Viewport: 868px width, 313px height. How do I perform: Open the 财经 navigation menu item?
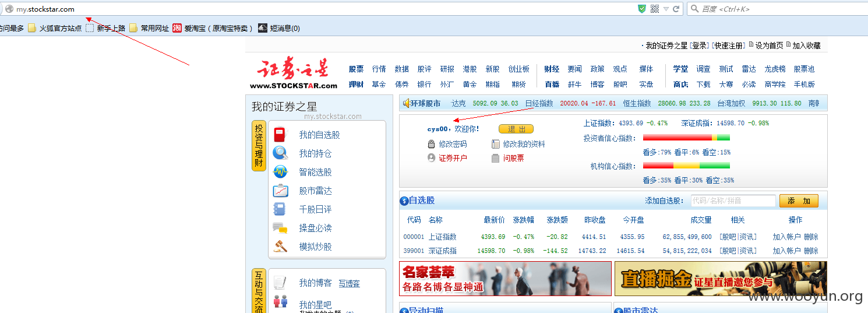(552, 69)
